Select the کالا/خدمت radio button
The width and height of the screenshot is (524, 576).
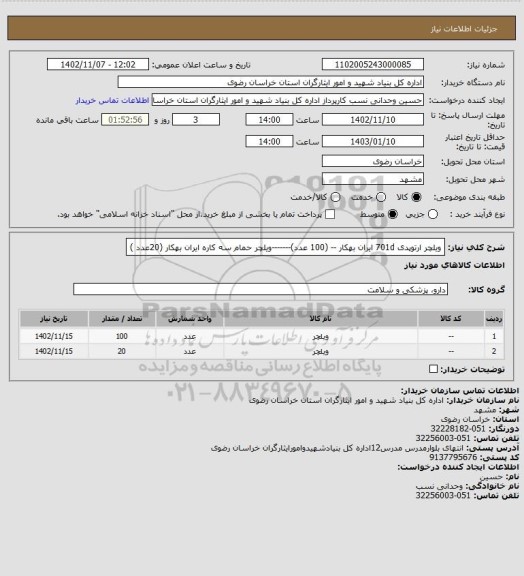point(335,197)
